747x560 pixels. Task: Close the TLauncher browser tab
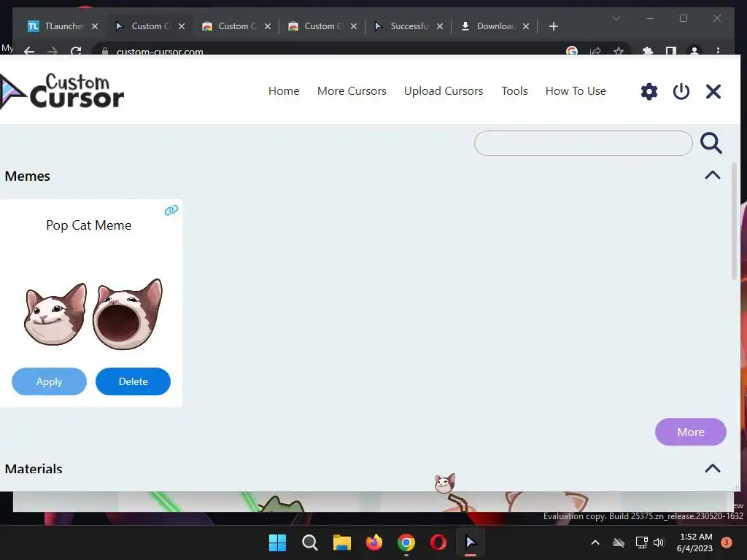[95, 26]
